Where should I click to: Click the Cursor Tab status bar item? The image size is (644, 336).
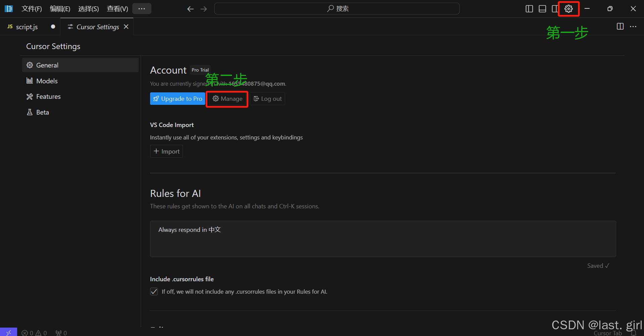pyautogui.click(x=608, y=333)
